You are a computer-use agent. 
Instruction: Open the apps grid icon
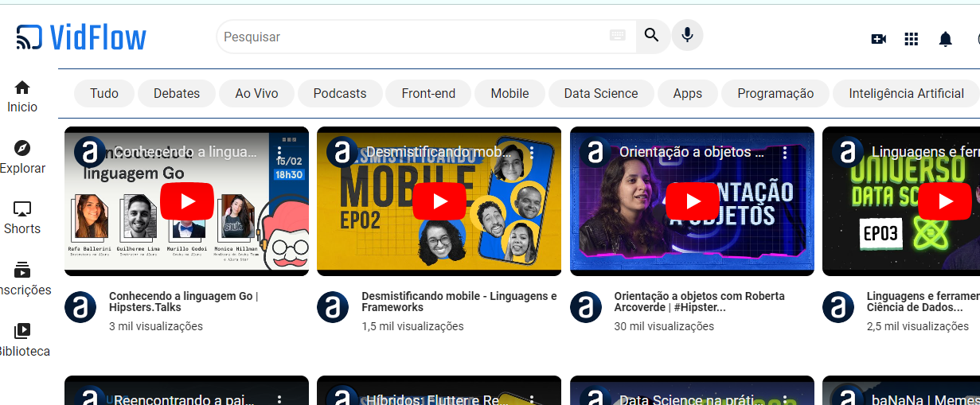pyautogui.click(x=912, y=39)
